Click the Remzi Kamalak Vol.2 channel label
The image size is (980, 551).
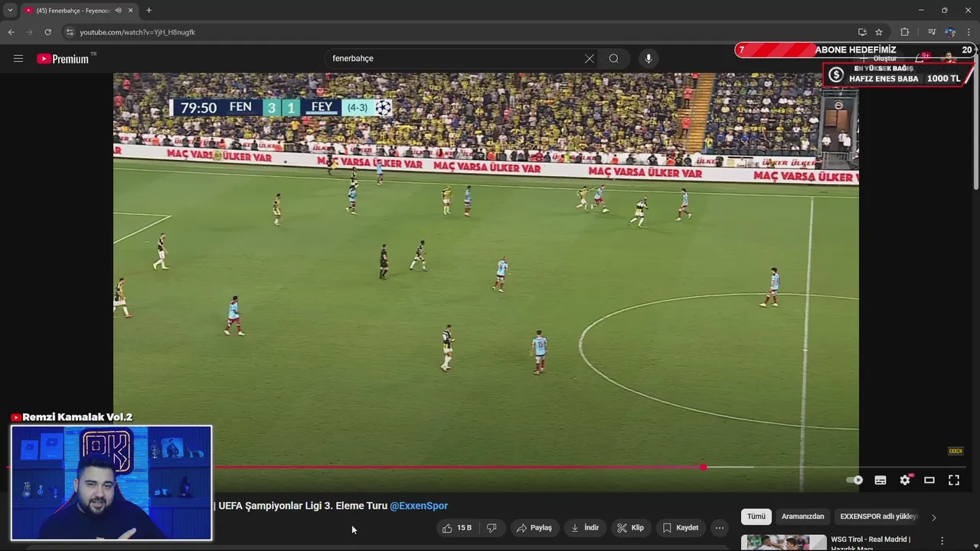pos(72,417)
